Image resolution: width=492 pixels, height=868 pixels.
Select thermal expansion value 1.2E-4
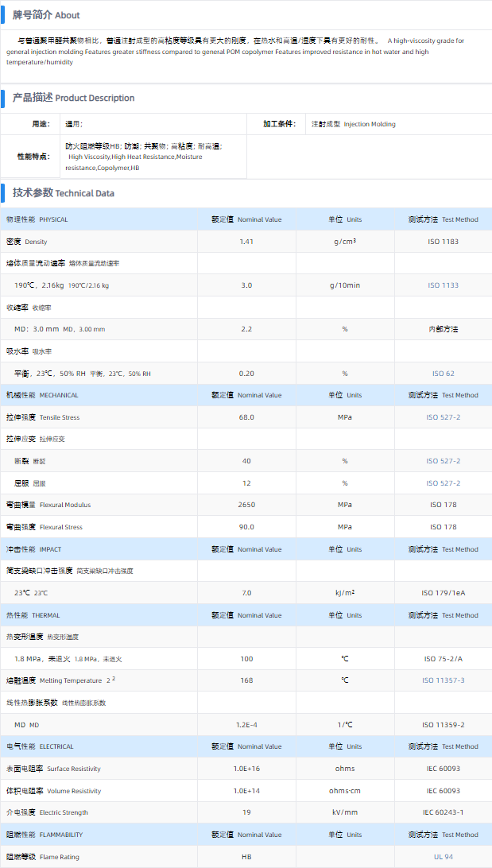pyautogui.click(x=246, y=725)
